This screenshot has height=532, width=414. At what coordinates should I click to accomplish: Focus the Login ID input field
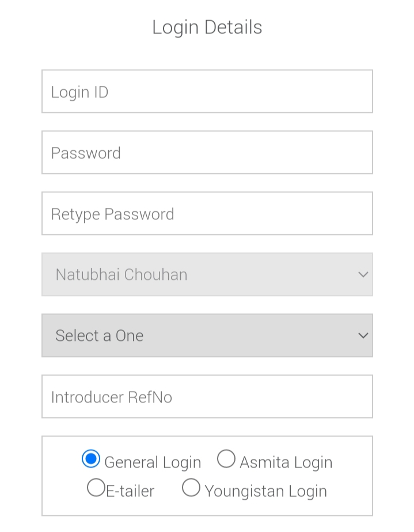[207, 92]
